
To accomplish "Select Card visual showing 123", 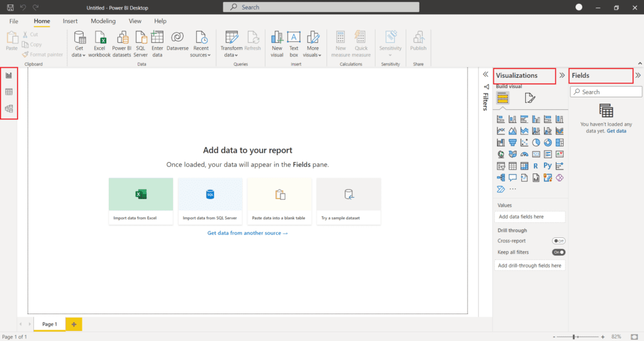I will pos(536,154).
